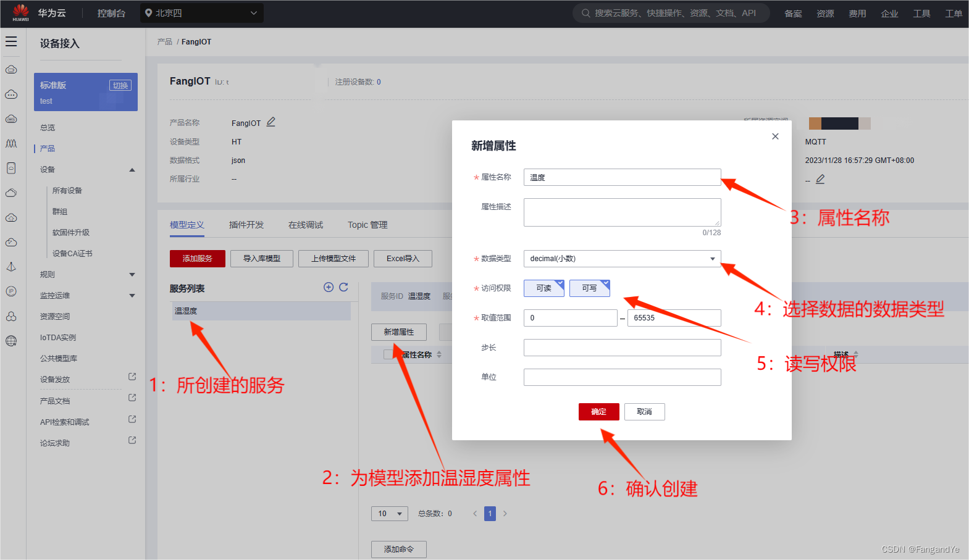Open the page size 10 dropdown

click(x=390, y=514)
